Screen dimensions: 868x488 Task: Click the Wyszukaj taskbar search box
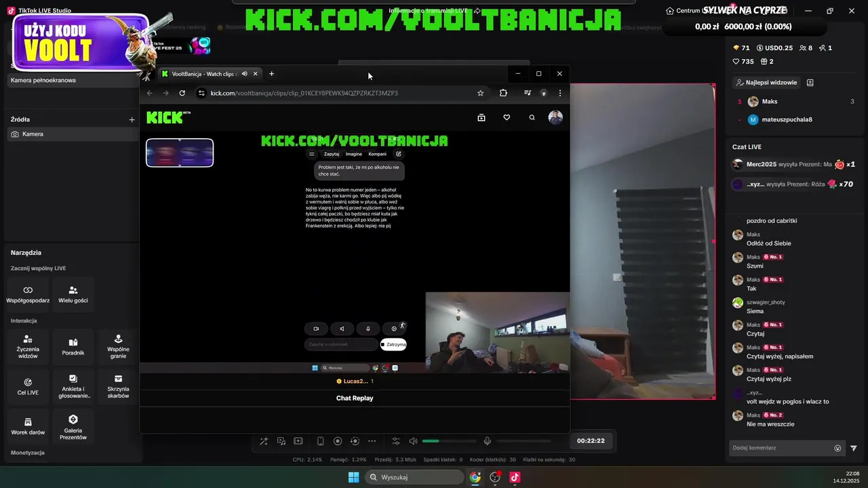point(415,477)
